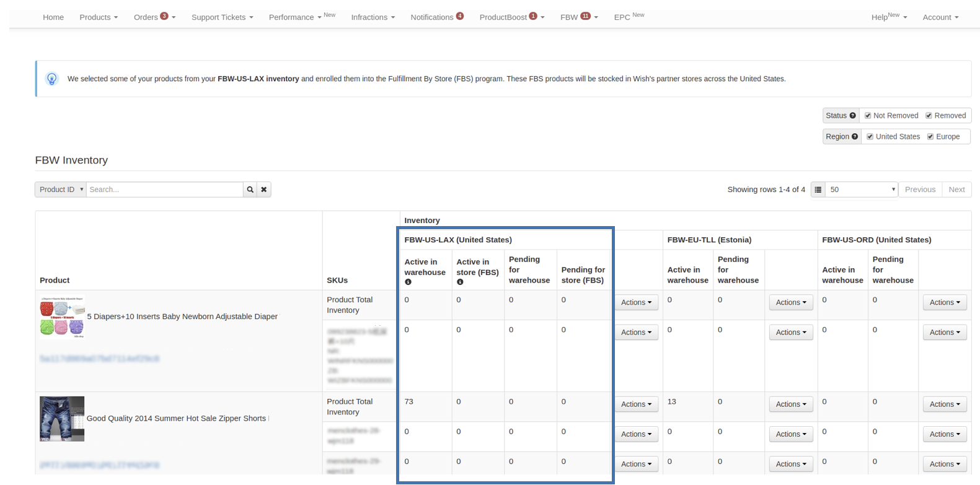This screenshot has width=980, height=485.
Task: Click the search magnifier icon button
Action: (x=250, y=190)
